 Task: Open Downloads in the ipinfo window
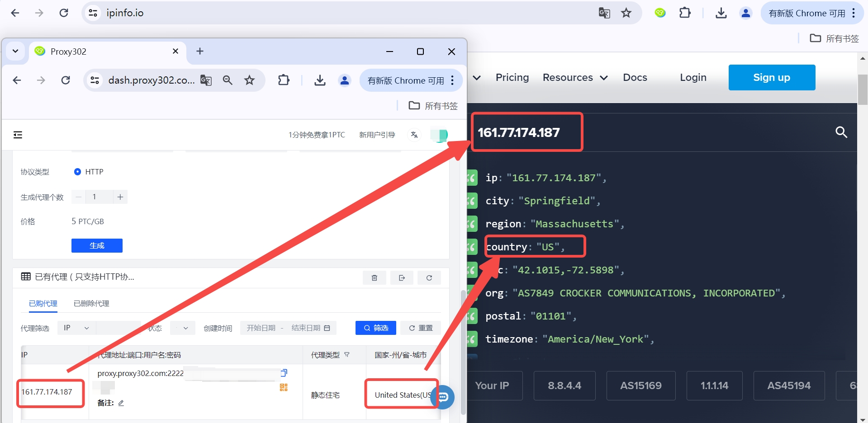pyautogui.click(x=721, y=13)
